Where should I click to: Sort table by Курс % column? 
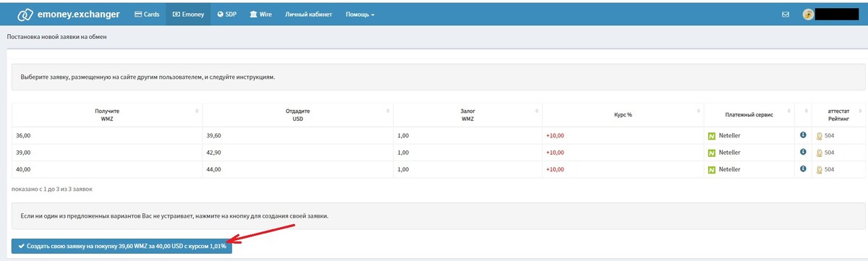(x=622, y=114)
